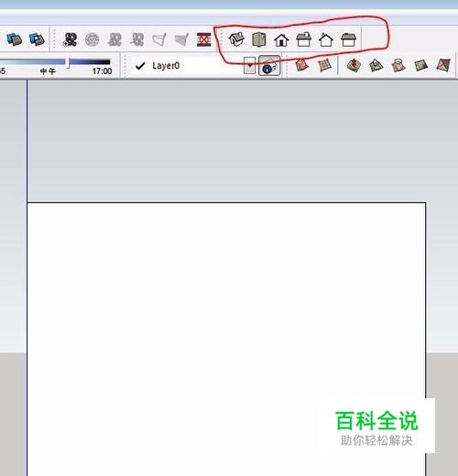Image resolution: width=458 pixels, height=476 pixels.
Task: Click the red Clear Aspect Ratio Bars icon
Action: point(204,39)
